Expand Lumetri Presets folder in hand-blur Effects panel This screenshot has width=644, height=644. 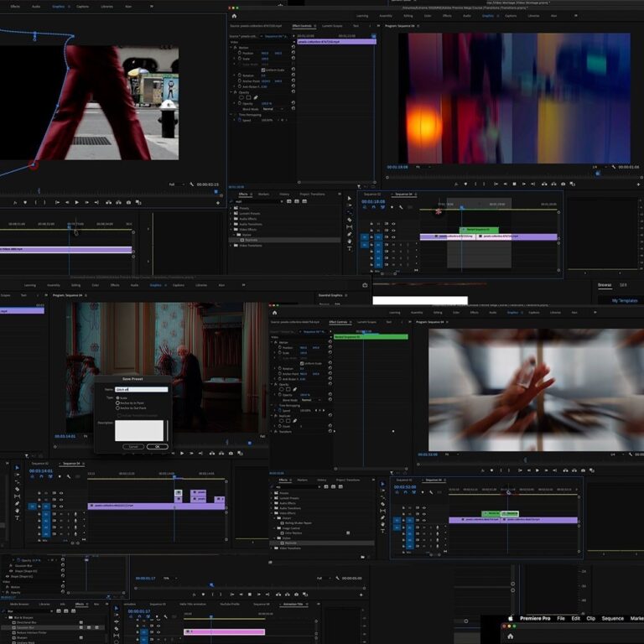(272, 498)
